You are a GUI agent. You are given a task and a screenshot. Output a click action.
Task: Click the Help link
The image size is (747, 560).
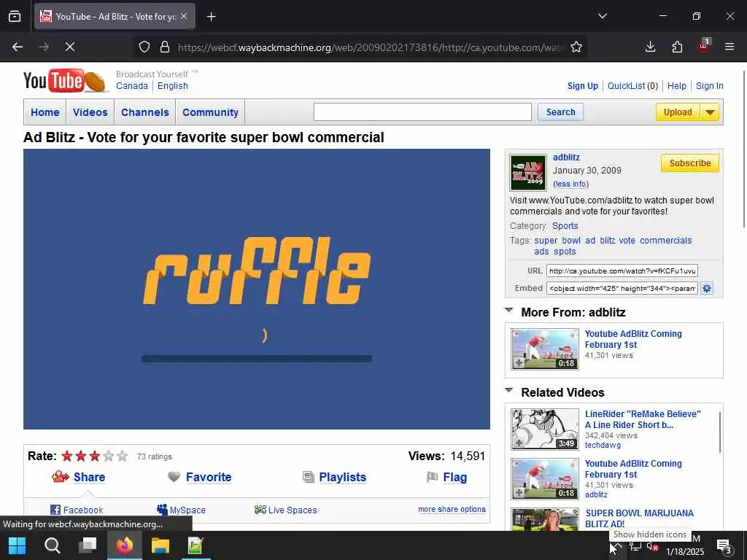tap(676, 86)
